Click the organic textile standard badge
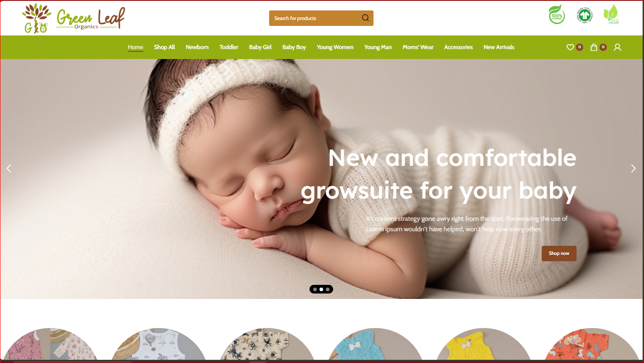Viewport: 644px width, 363px height. (x=585, y=15)
